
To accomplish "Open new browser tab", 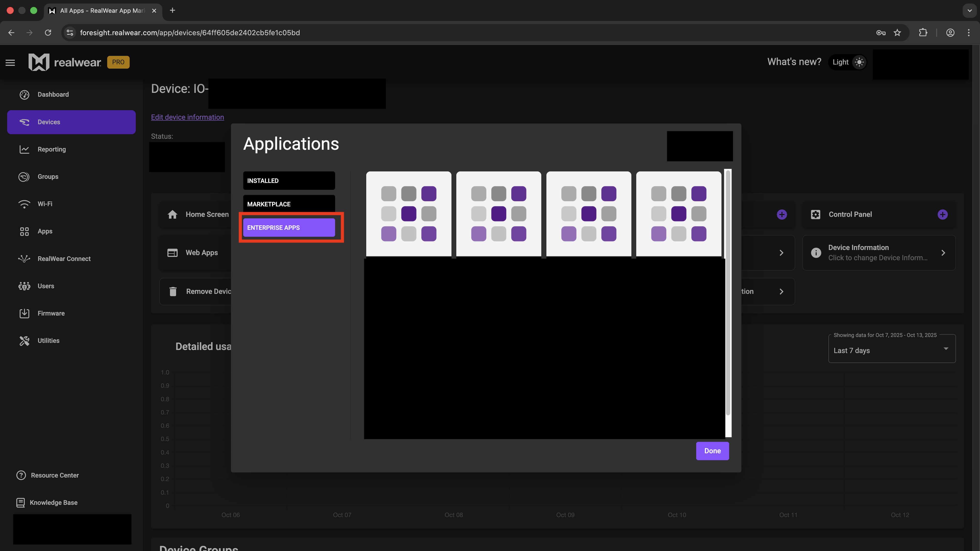I will (x=172, y=10).
